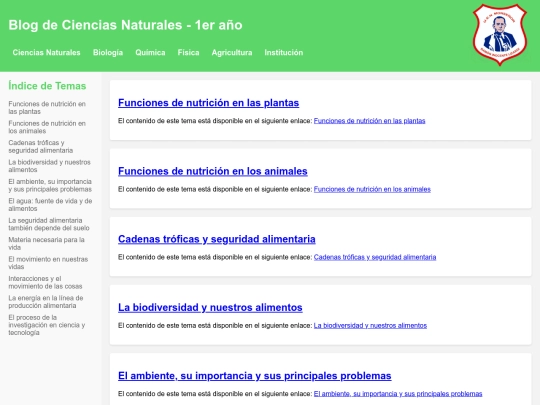Select sidebar topic 'La biodiversidad y nuestros alimentos'

(50, 166)
